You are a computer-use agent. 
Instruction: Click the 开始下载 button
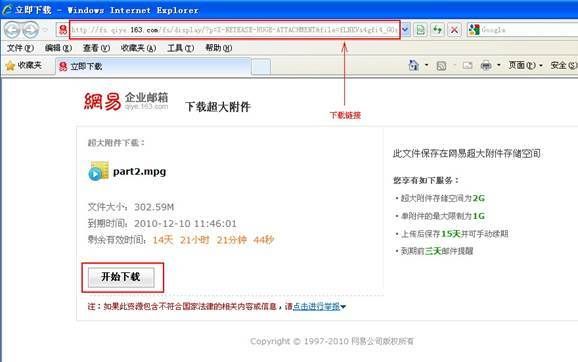coord(121,277)
